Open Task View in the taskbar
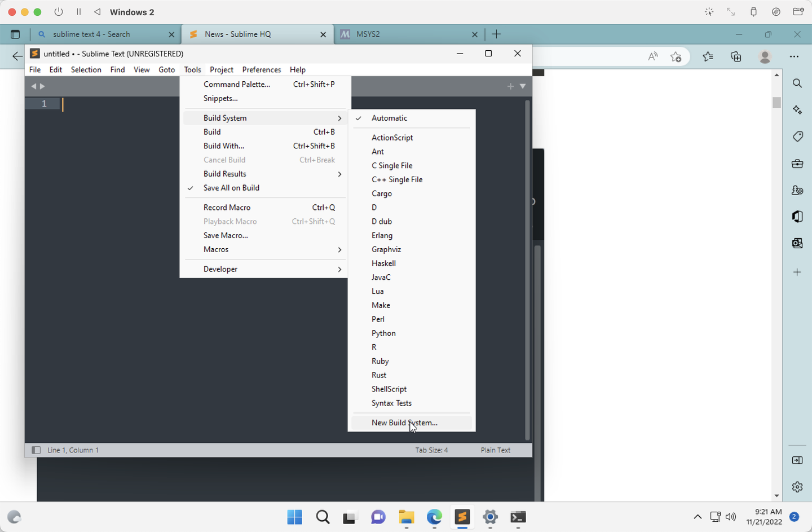812x532 pixels. (x=350, y=517)
